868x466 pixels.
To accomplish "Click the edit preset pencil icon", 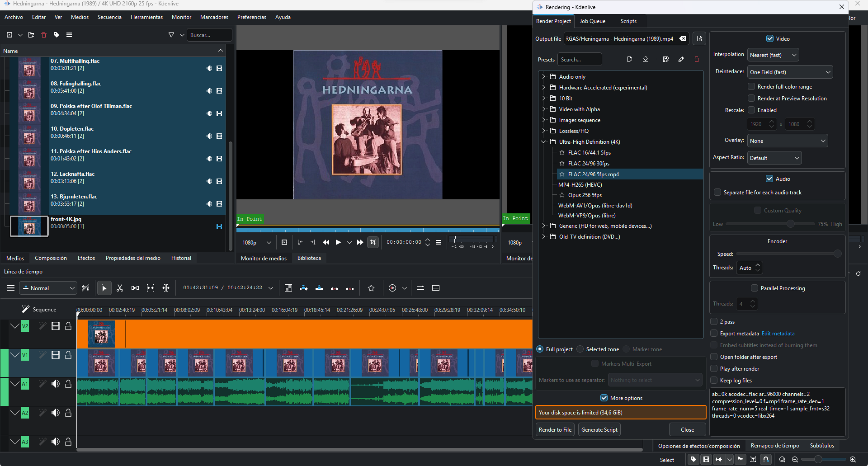I will [x=681, y=60].
